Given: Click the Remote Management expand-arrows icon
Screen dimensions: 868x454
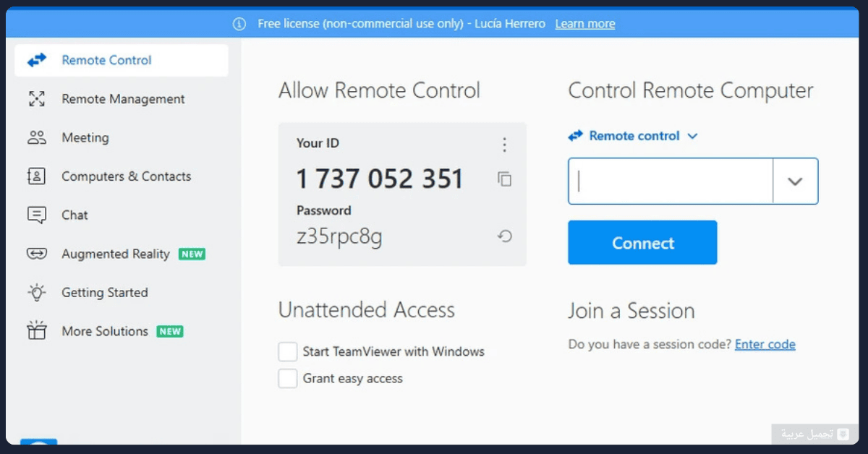Looking at the screenshot, I should (x=37, y=99).
